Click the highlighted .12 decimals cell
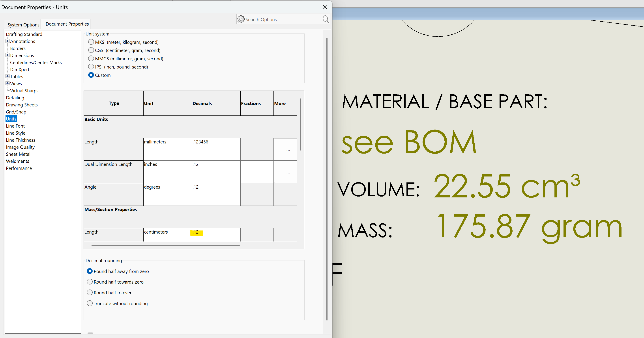Screen dimensions: 644x338 [196, 232]
